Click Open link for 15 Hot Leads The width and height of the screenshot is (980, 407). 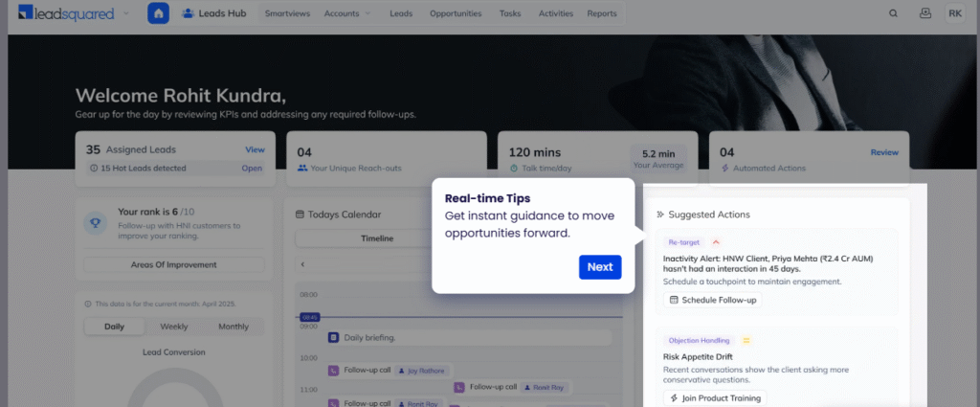252,169
